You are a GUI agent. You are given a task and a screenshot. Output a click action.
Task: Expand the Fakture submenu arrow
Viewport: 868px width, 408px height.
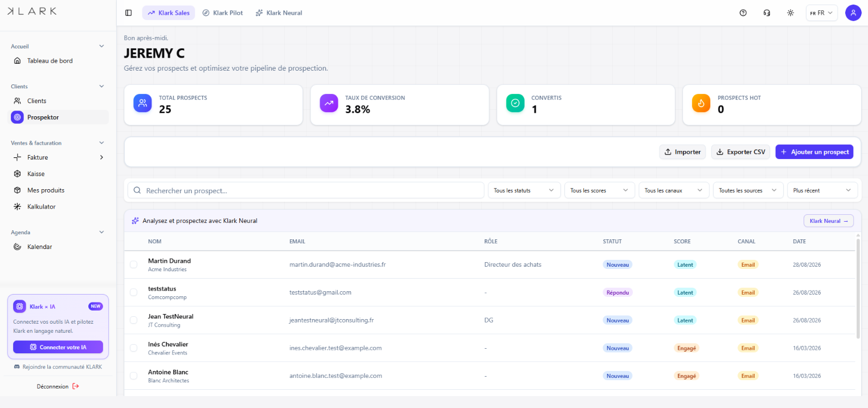tap(102, 157)
